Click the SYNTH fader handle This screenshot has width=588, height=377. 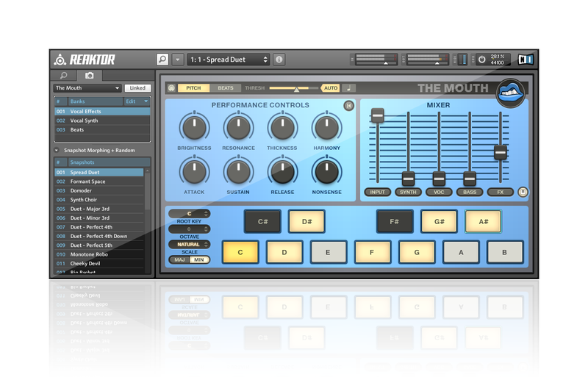pos(408,179)
